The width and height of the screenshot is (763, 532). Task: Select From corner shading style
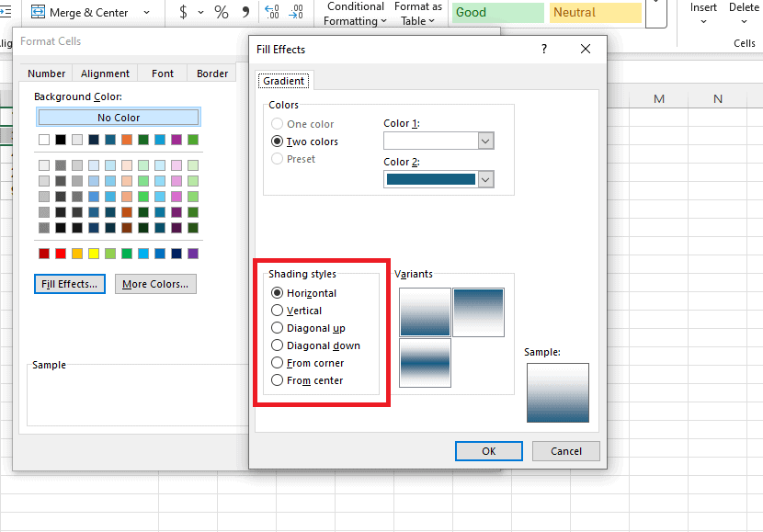pos(277,363)
